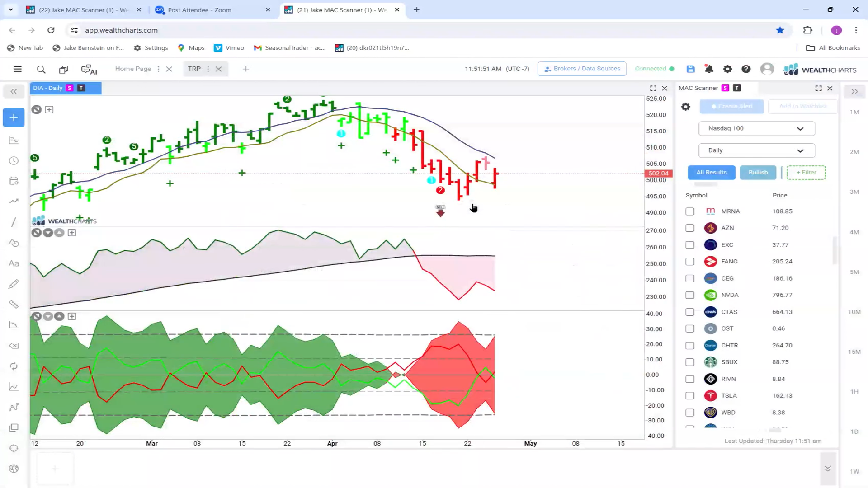Click the symbol search magnifier icon
This screenshot has height=488, width=868.
41,69
